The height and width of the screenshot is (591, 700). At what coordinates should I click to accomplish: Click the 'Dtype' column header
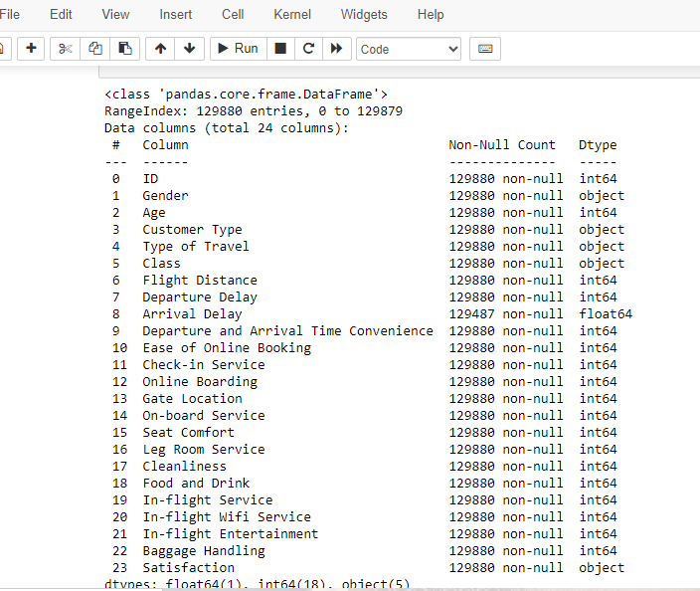[x=598, y=145]
